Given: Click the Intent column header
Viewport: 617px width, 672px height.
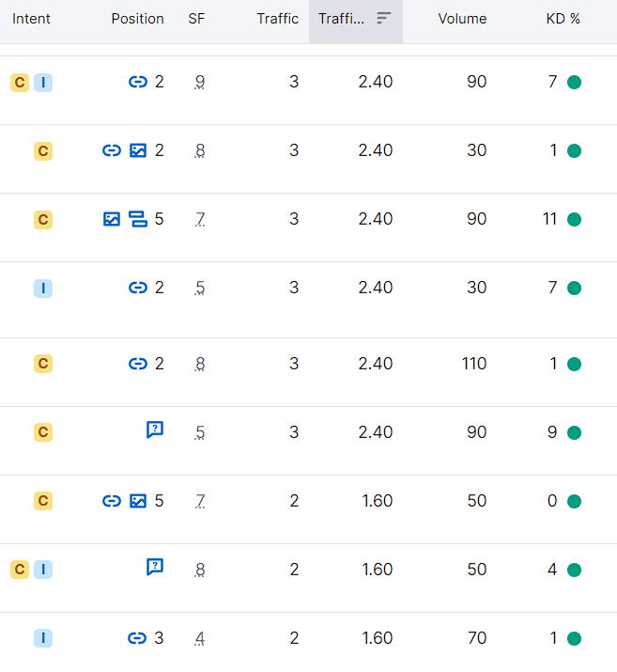Looking at the screenshot, I should click(x=31, y=19).
